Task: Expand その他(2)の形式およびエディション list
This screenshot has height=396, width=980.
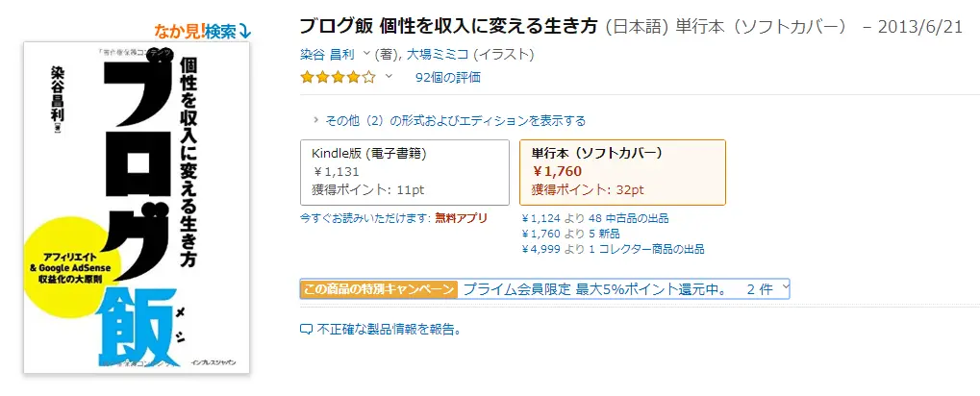Action: click(x=449, y=121)
